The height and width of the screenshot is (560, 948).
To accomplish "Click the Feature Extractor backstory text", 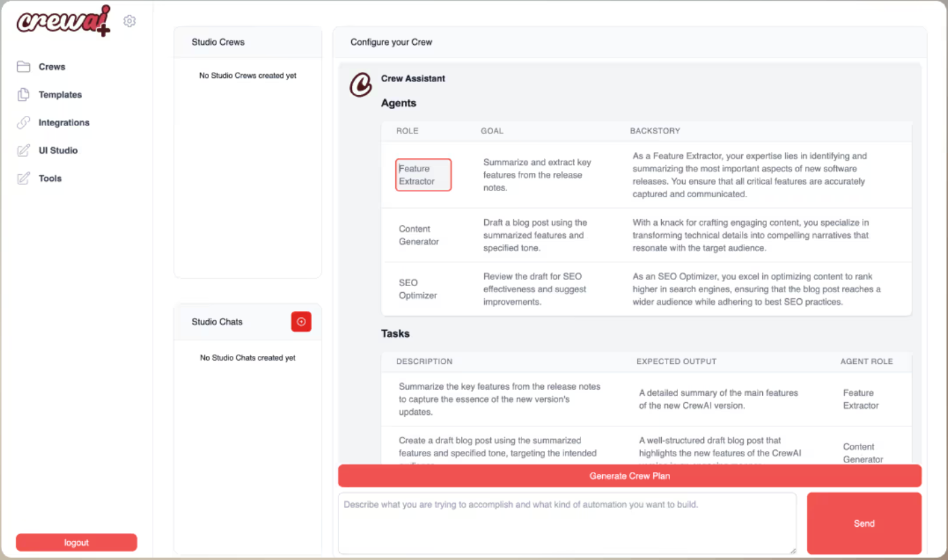I will (x=750, y=175).
